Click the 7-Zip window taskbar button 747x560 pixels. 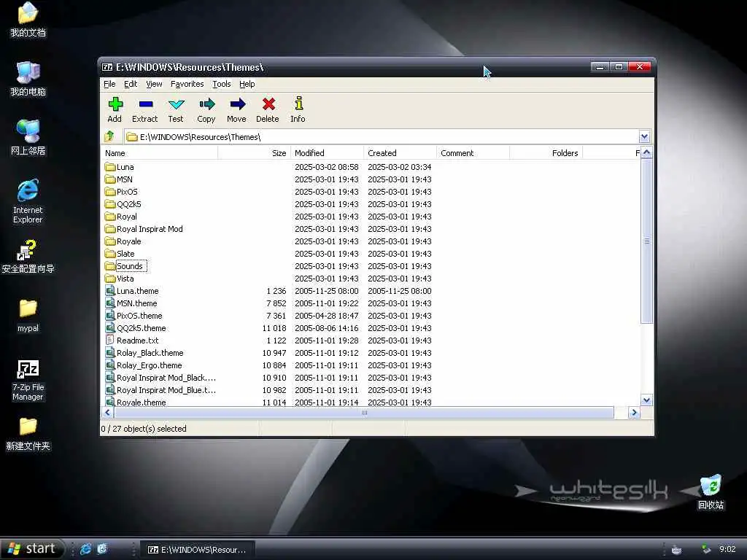tap(198, 550)
